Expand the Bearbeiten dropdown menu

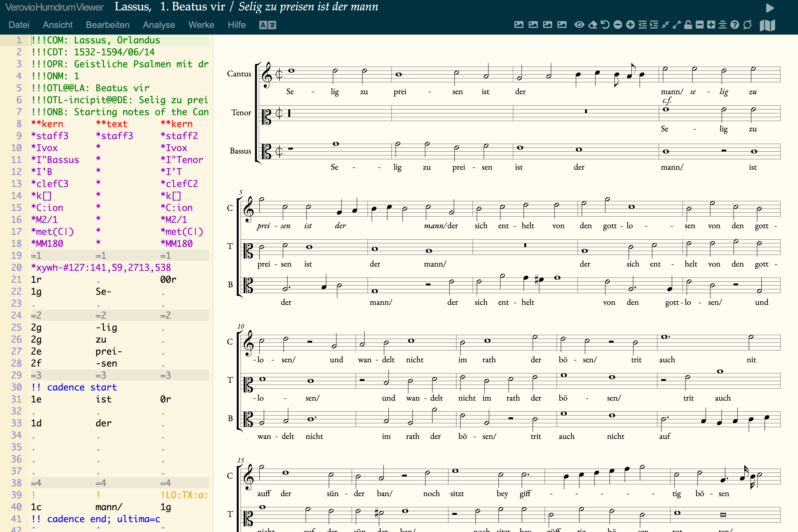(107, 25)
